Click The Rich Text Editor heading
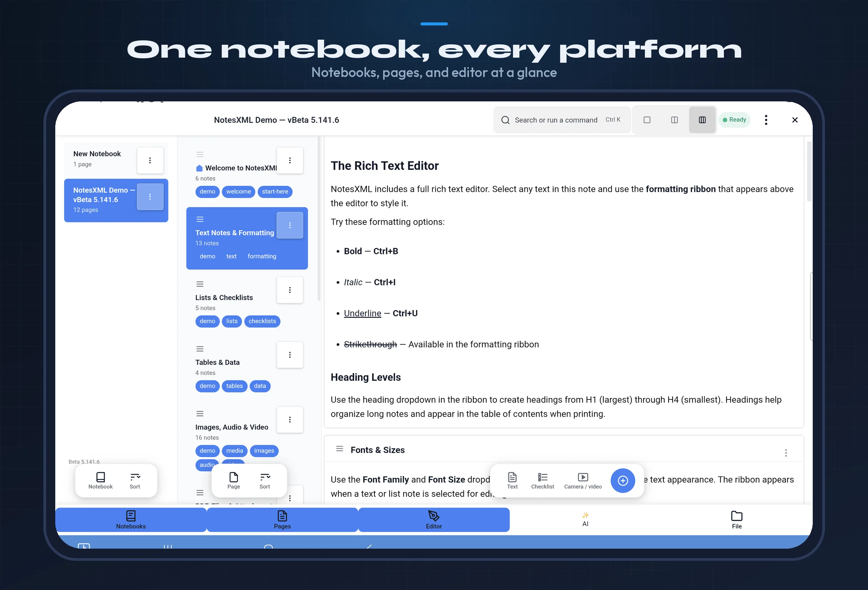Image resolution: width=868 pixels, height=590 pixels. (384, 166)
